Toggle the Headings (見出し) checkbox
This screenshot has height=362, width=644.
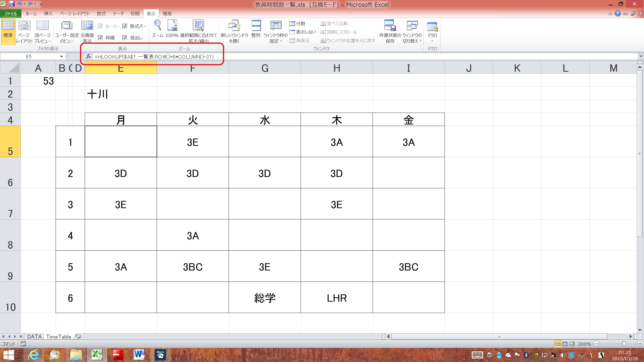[125, 38]
